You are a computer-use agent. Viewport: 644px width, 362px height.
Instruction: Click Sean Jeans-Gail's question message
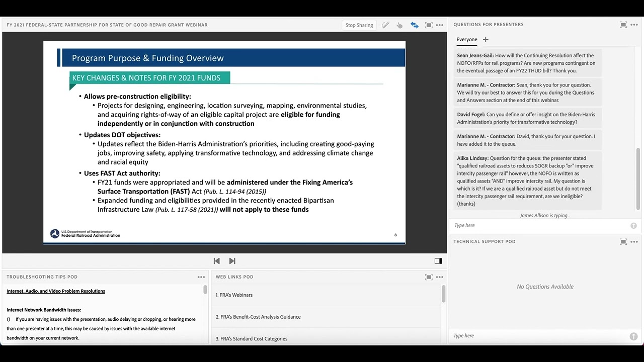pos(528,63)
